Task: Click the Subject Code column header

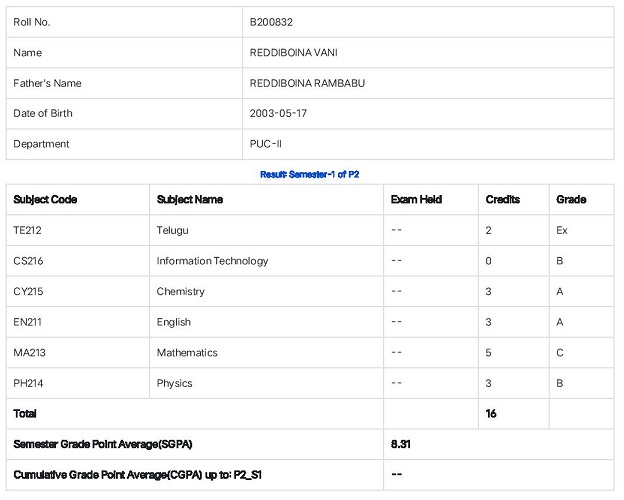Action: pos(45,199)
